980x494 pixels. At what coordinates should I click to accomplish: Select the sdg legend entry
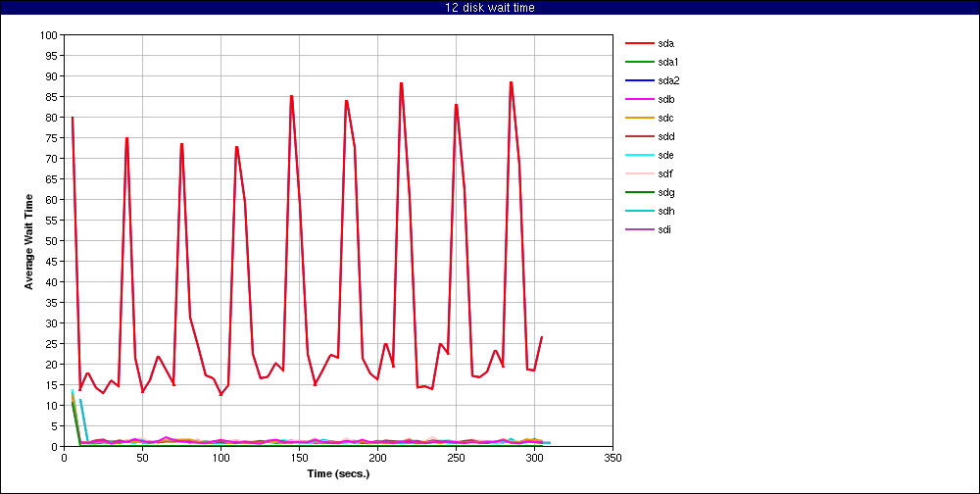(650, 192)
